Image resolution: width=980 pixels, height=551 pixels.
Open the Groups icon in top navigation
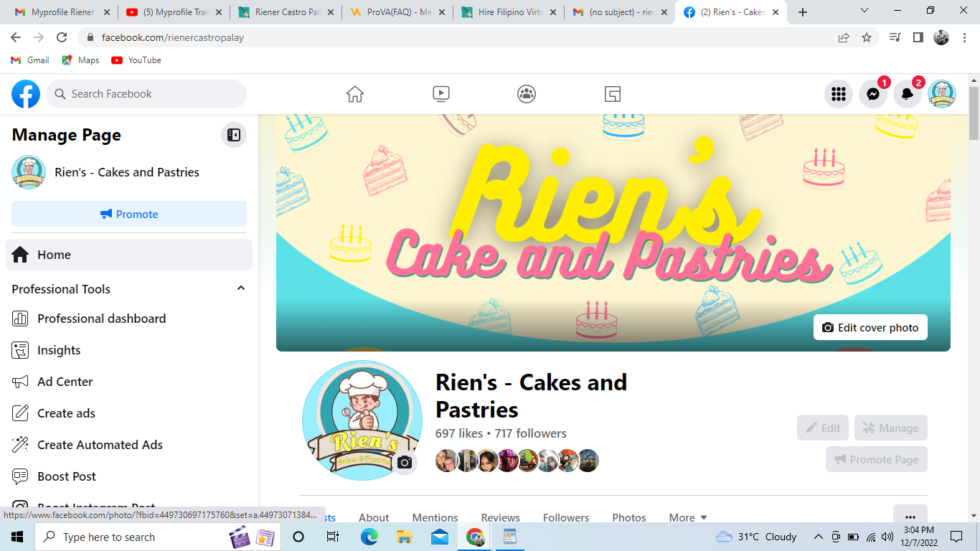click(527, 94)
